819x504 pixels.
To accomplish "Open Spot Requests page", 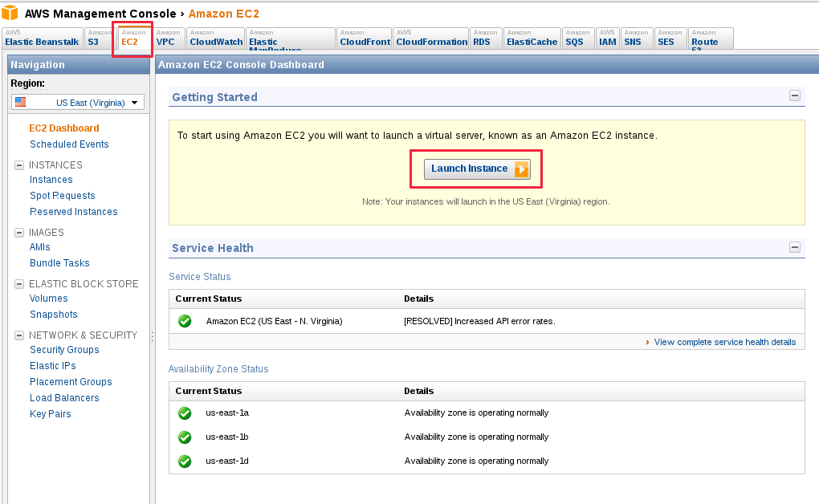I will (x=62, y=195).
